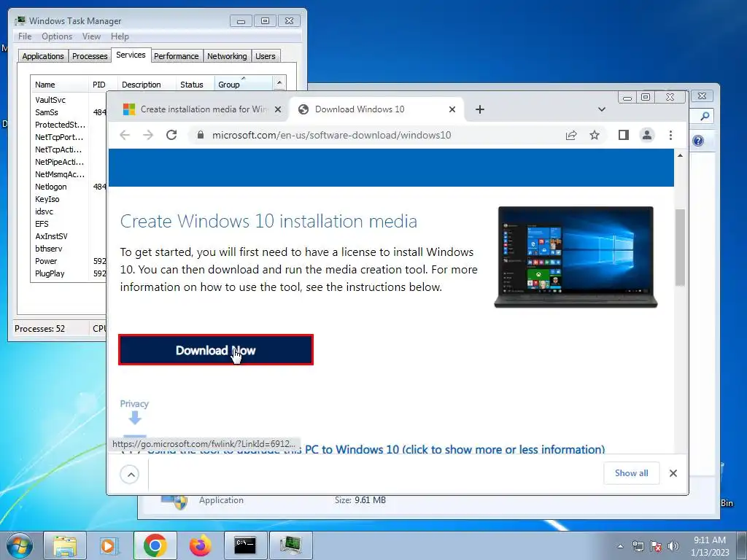Select the VaultSvc service row
Image resolution: width=747 pixels, height=560 pixels.
click(50, 100)
